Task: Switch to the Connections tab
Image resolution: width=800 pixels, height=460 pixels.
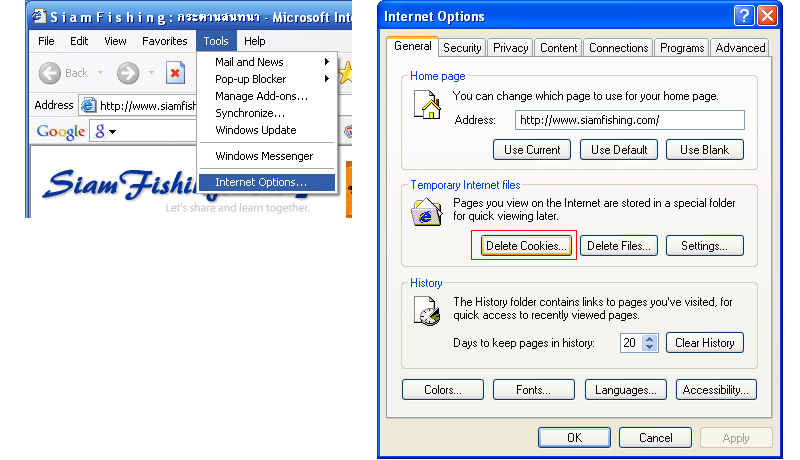Action: [618, 47]
